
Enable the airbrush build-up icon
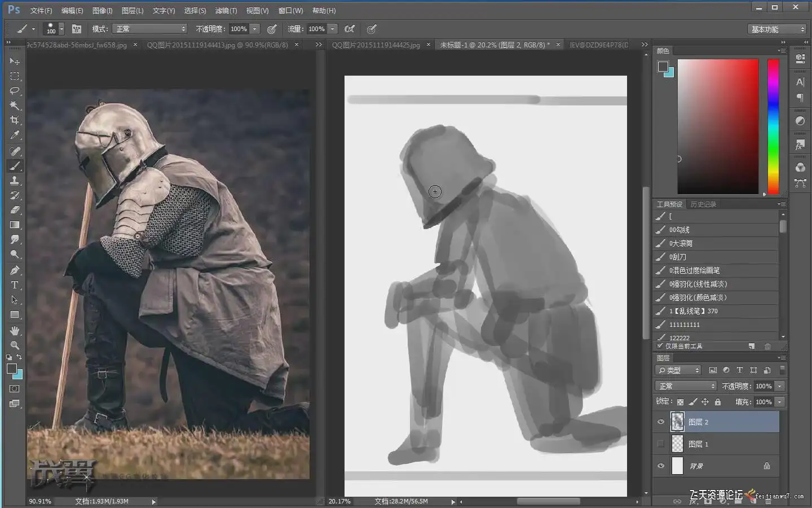tap(349, 29)
